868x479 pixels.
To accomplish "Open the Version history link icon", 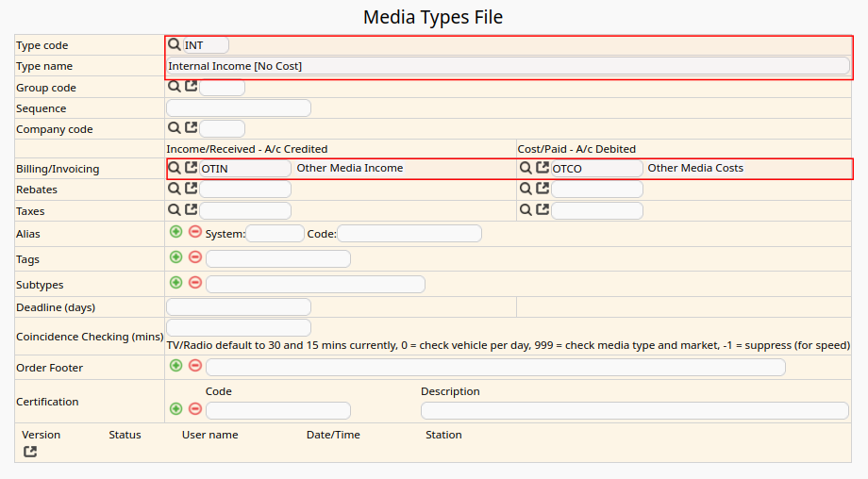I will [x=30, y=452].
